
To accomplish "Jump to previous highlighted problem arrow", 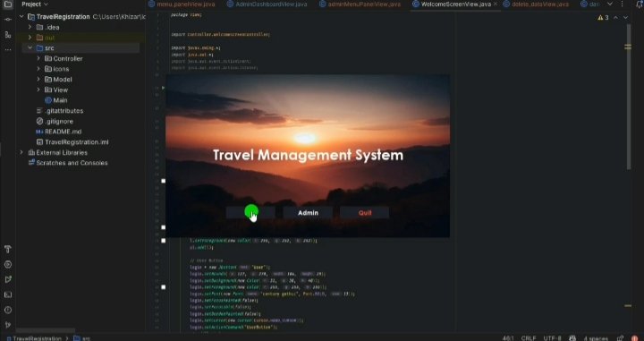I will 615,18.
